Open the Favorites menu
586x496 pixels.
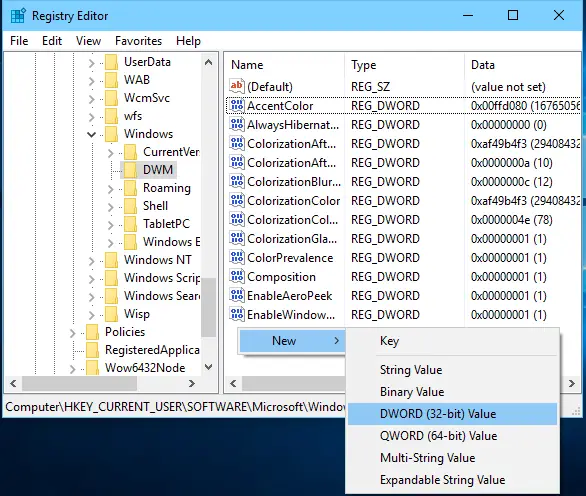click(138, 41)
